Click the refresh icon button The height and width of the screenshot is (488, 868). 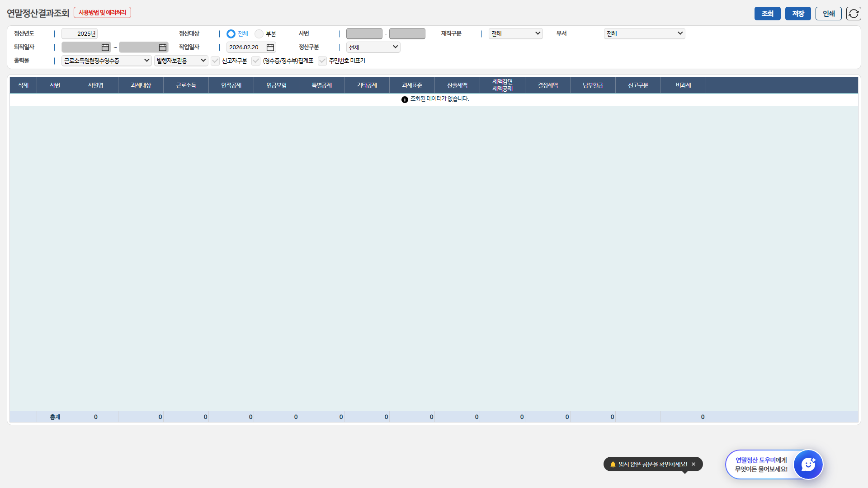[x=853, y=14]
